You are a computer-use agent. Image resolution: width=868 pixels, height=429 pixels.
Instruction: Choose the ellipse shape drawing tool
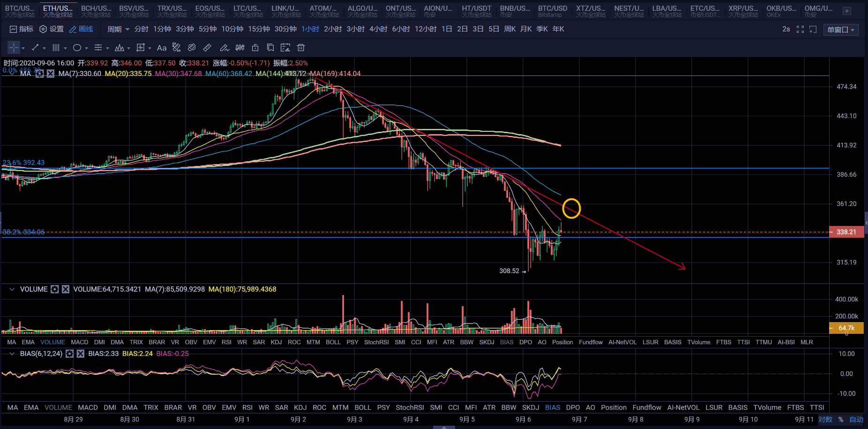pos(77,48)
